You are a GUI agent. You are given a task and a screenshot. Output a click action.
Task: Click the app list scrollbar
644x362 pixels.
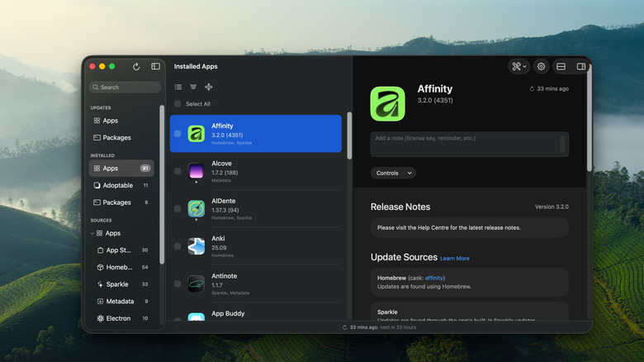(349, 136)
